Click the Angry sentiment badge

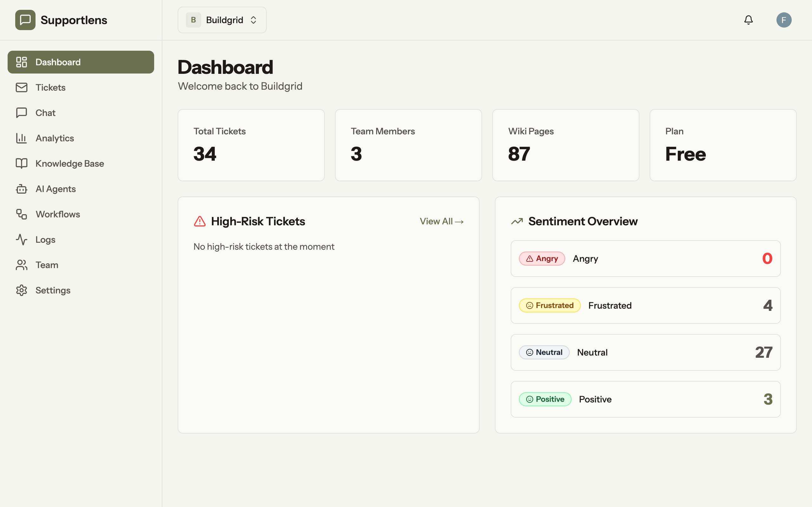(541, 259)
